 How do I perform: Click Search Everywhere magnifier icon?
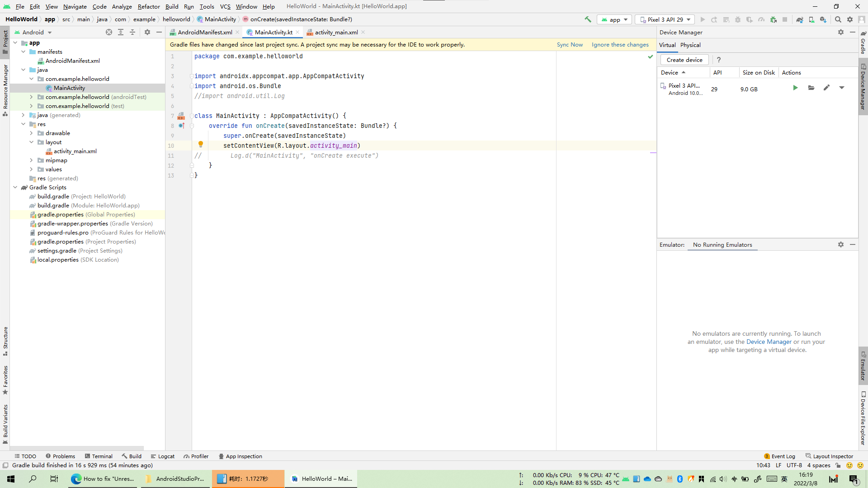pyautogui.click(x=838, y=19)
